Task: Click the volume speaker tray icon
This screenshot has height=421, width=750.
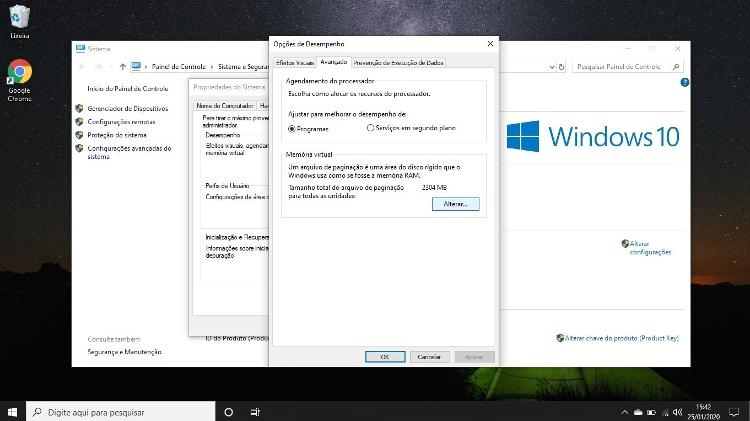Action: pyautogui.click(x=677, y=412)
